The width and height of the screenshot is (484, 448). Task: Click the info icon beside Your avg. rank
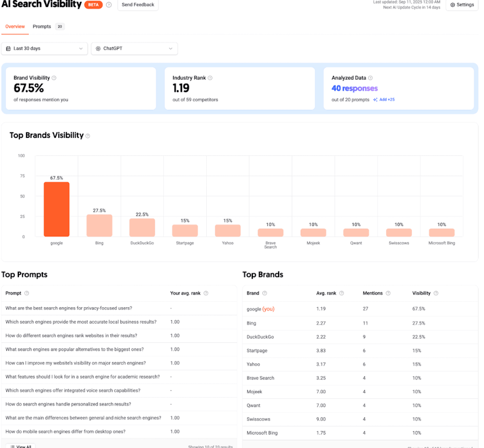(206, 293)
